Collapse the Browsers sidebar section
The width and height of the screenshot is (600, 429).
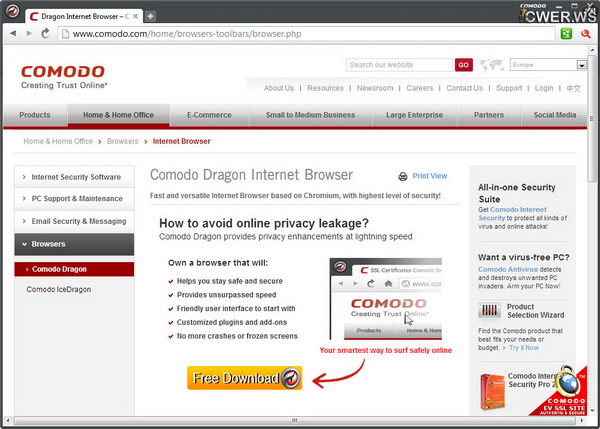[74, 243]
